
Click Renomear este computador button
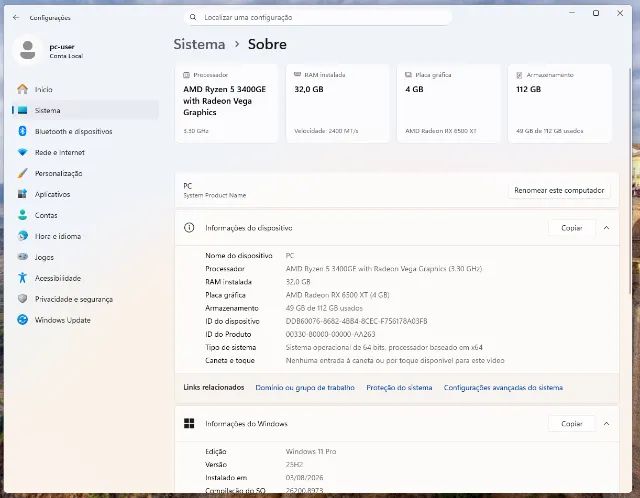coord(559,190)
